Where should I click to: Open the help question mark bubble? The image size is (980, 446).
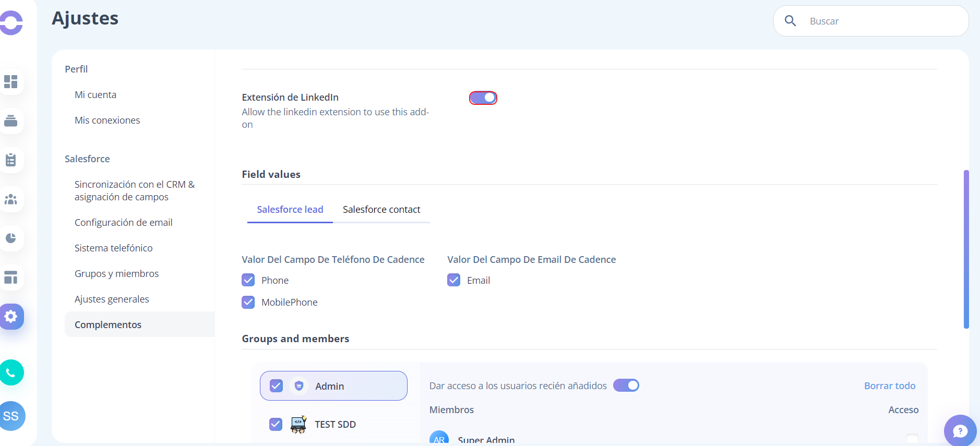click(960, 431)
